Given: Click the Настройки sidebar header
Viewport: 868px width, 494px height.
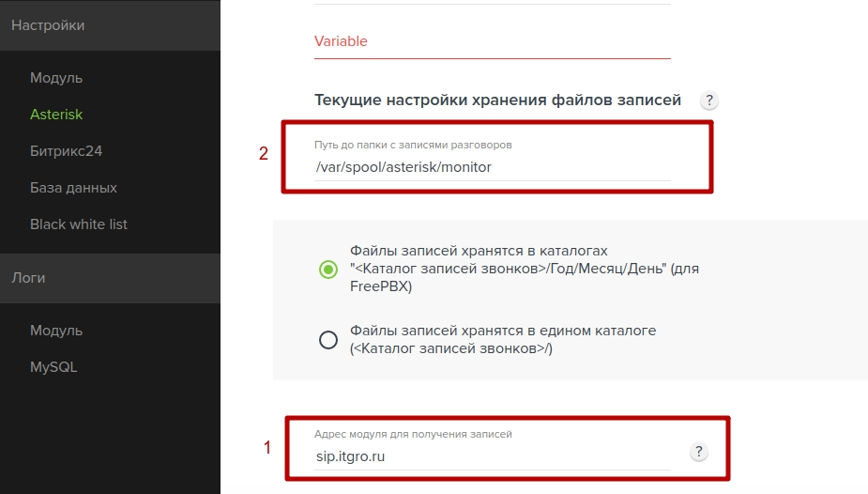Looking at the screenshot, I should (110, 25).
